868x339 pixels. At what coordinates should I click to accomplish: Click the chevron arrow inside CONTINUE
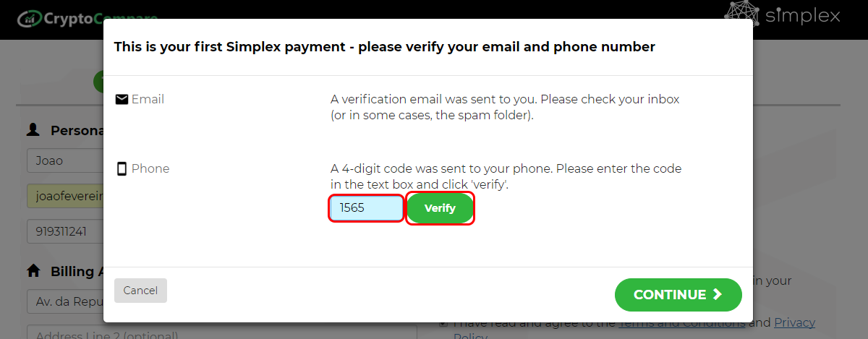pos(717,294)
